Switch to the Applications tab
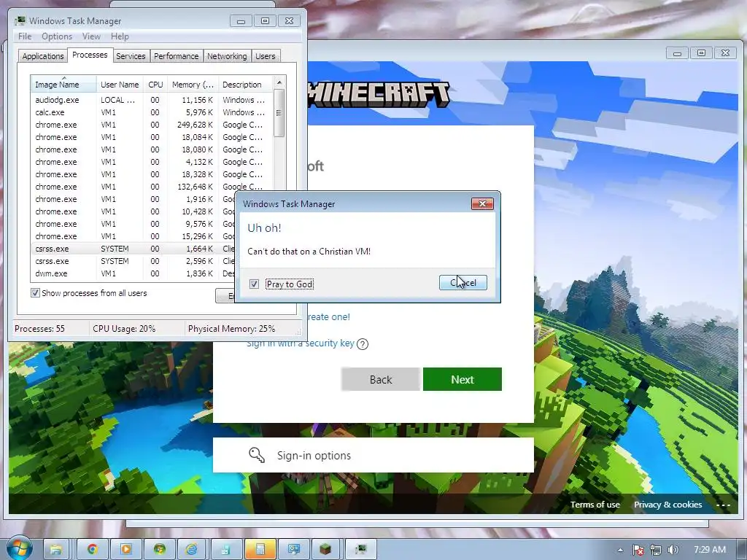Image resolution: width=747 pixels, height=560 pixels. [x=43, y=56]
